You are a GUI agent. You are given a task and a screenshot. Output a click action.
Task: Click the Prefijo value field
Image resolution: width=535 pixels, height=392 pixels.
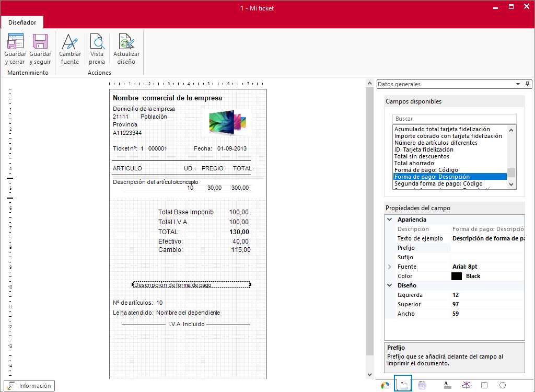pyautogui.click(x=488, y=248)
